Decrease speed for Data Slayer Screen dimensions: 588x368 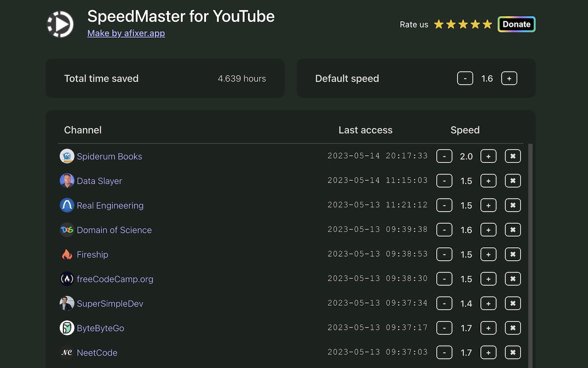coord(444,181)
